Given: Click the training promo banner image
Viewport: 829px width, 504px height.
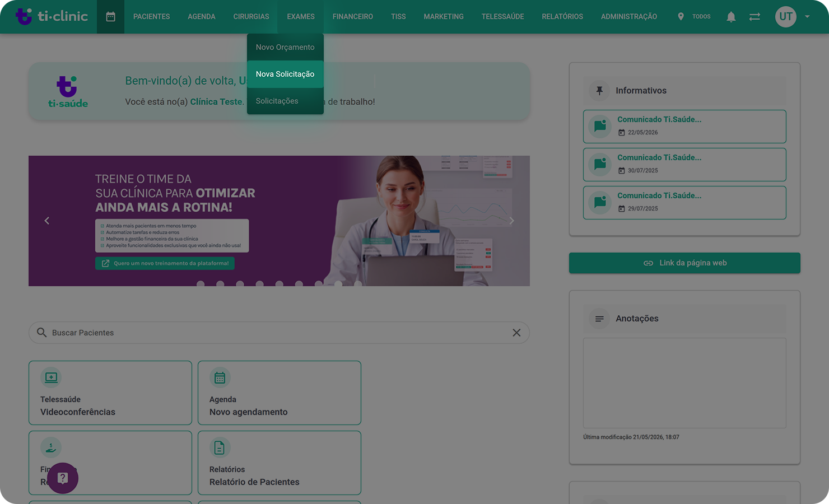Looking at the screenshot, I should (279, 221).
